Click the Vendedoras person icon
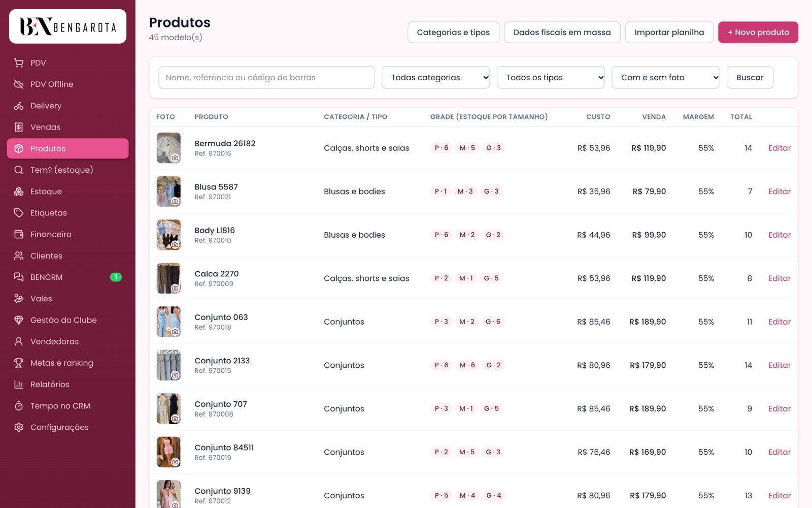 [19, 341]
